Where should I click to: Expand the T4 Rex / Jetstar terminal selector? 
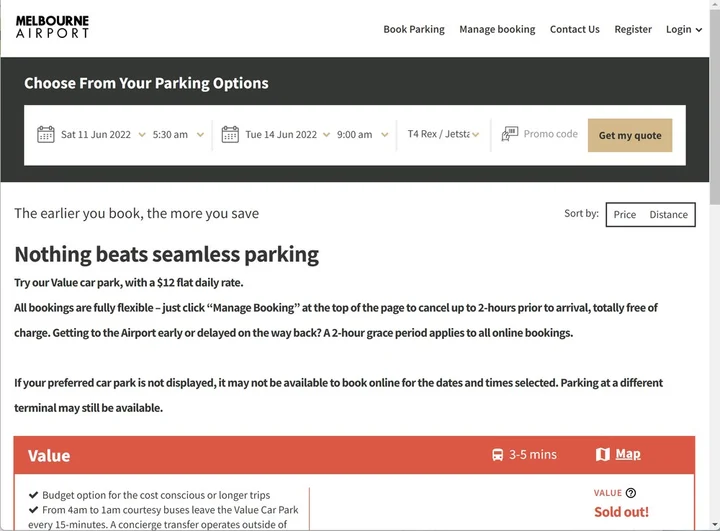click(x=443, y=134)
